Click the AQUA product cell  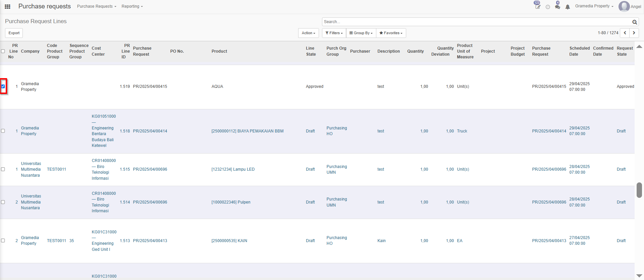pos(217,87)
